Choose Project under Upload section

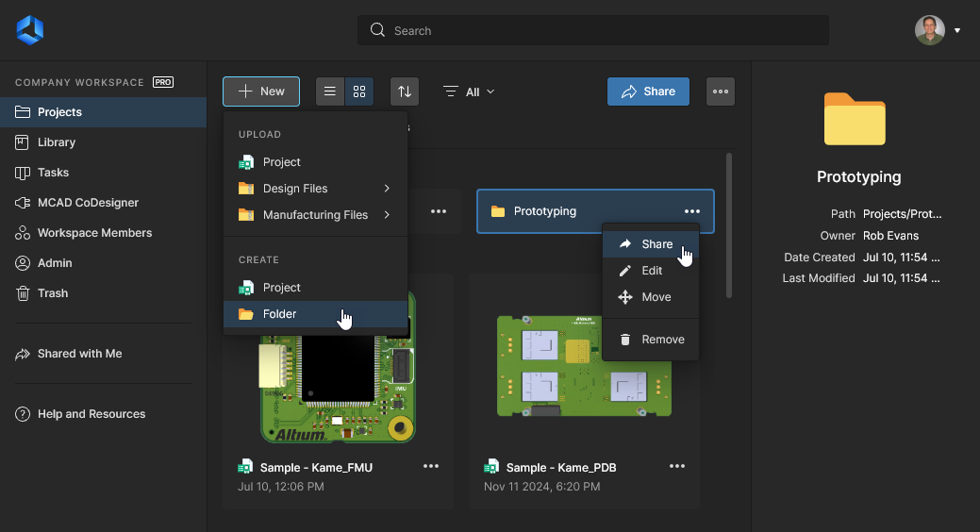pyautogui.click(x=316, y=162)
